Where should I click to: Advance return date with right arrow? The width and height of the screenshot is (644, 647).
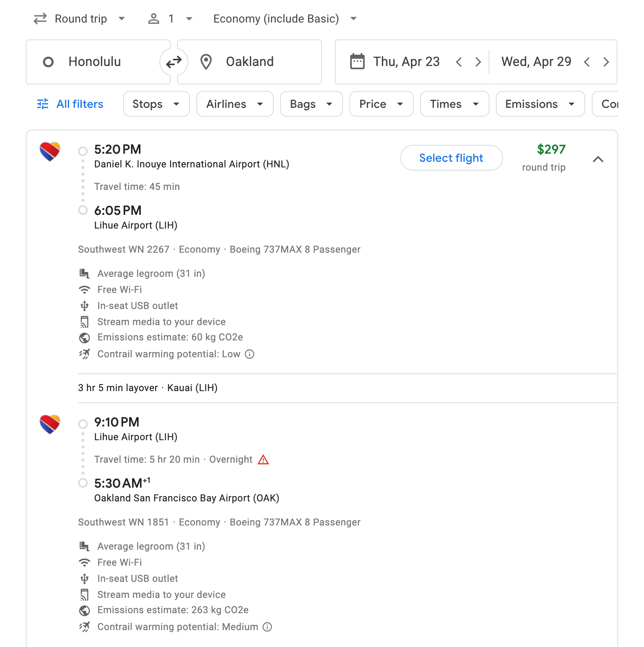coord(606,62)
